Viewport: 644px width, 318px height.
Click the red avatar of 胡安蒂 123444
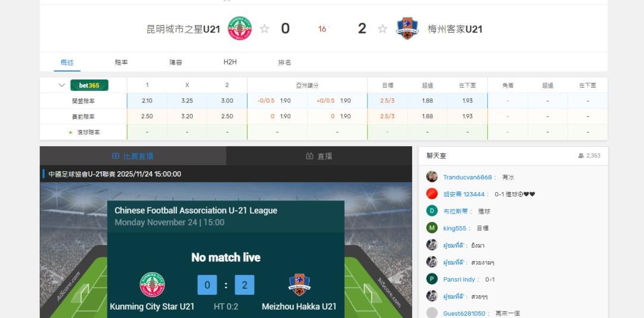coord(432,194)
